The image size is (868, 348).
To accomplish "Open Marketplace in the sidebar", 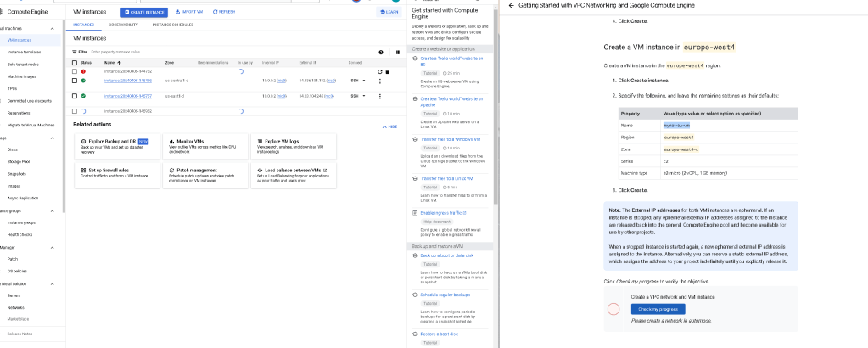I will click(x=18, y=319).
